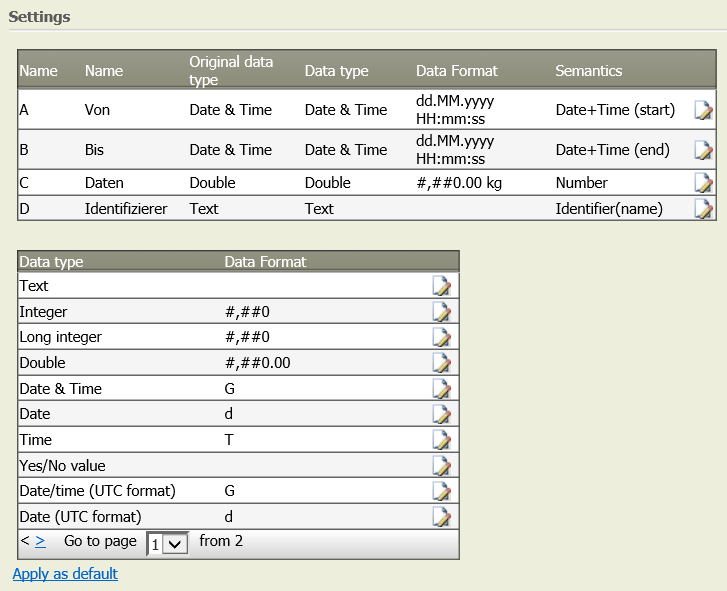Click the Long integer row label
Image resolution: width=727 pixels, height=591 pixels.
tap(61, 337)
